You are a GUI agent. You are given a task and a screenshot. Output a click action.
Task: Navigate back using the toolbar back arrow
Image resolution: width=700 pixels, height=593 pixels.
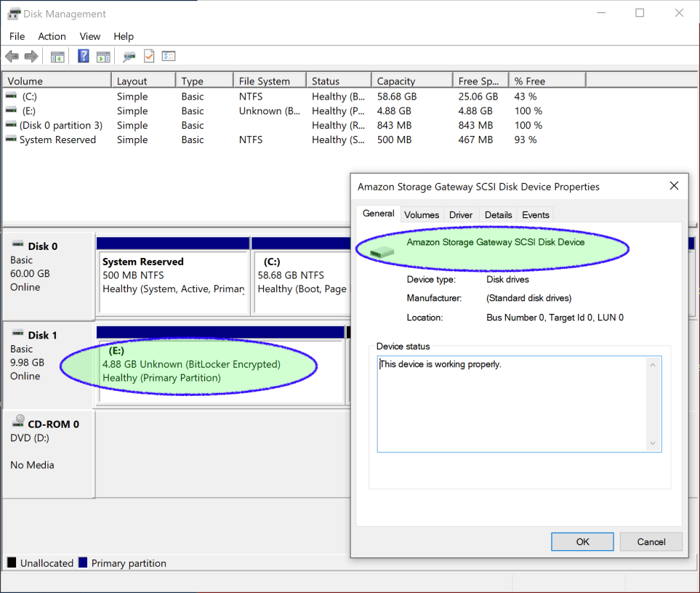point(12,56)
